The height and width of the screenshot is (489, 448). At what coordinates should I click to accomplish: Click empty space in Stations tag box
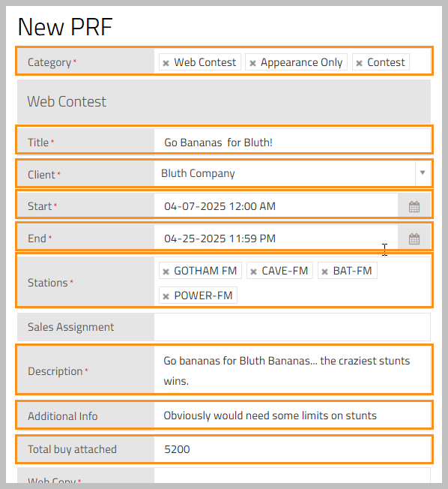coord(333,295)
